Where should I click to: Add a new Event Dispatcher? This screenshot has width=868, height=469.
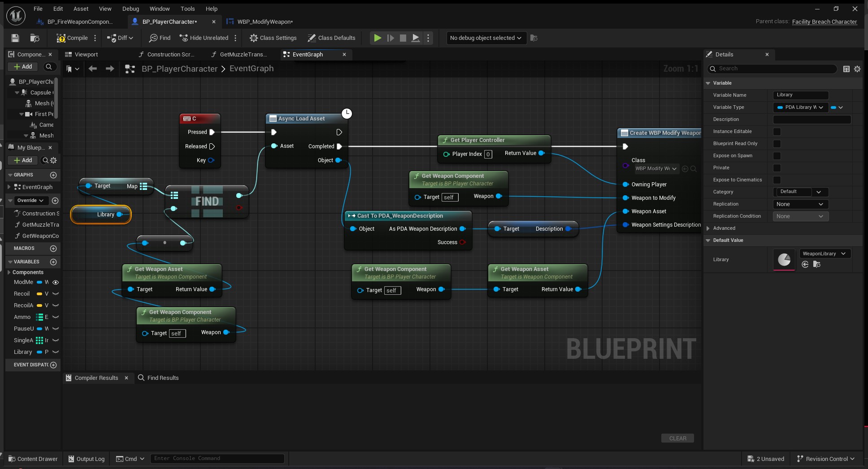pos(53,365)
